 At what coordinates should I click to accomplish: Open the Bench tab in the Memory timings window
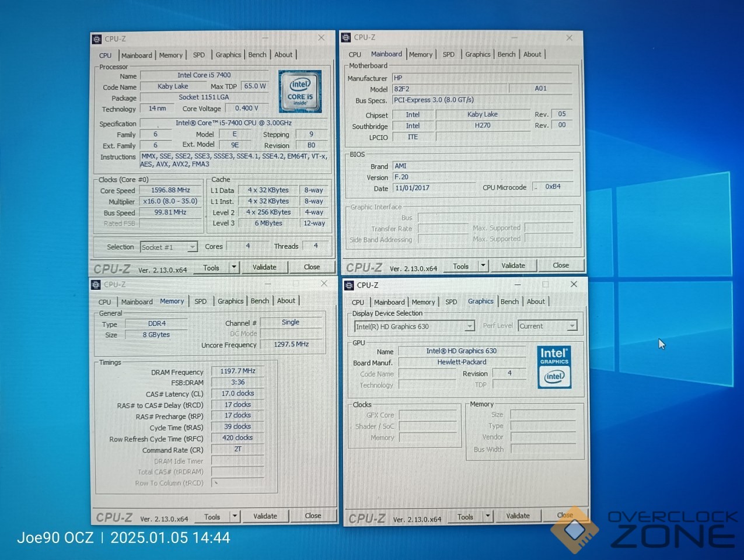pyautogui.click(x=260, y=301)
